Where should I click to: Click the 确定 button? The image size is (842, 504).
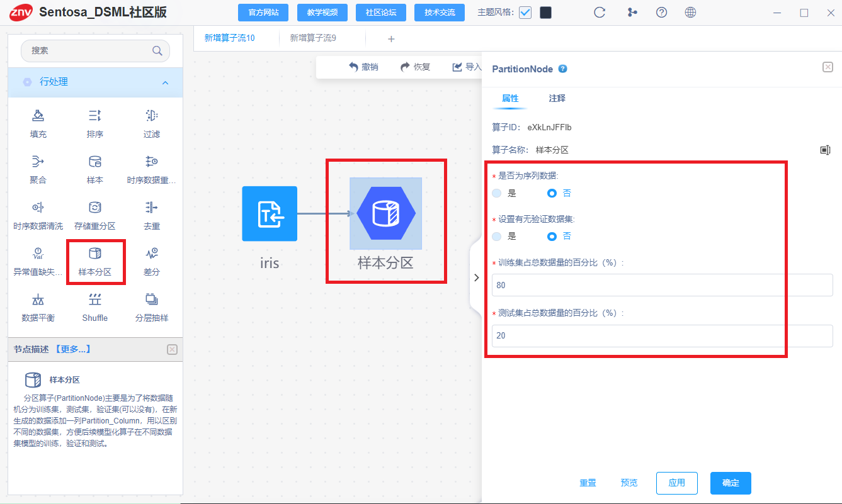click(x=731, y=483)
